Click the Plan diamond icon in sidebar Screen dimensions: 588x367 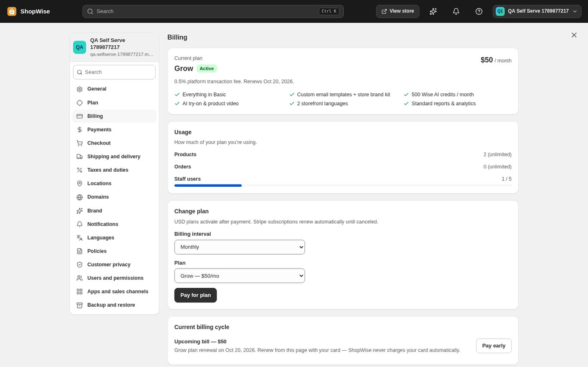tap(80, 103)
